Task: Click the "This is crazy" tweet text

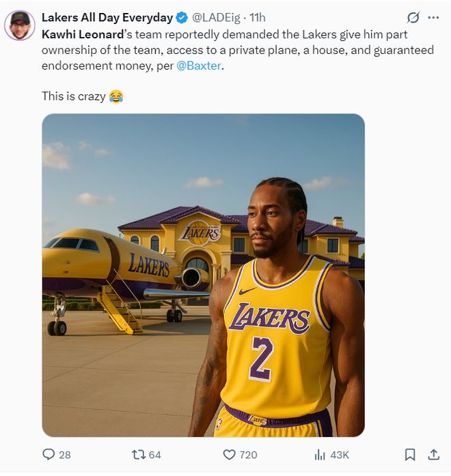Action: (x=74, y=96)
